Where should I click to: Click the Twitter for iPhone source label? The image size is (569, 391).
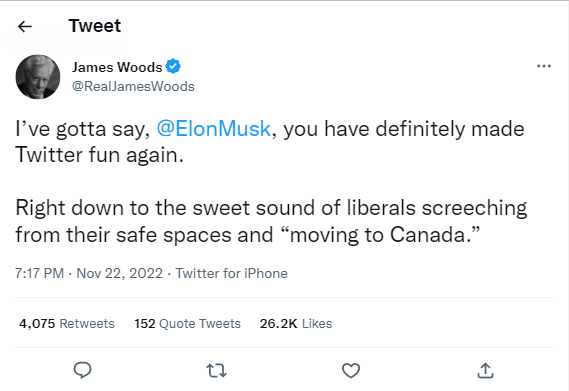[x=232, y=273]
